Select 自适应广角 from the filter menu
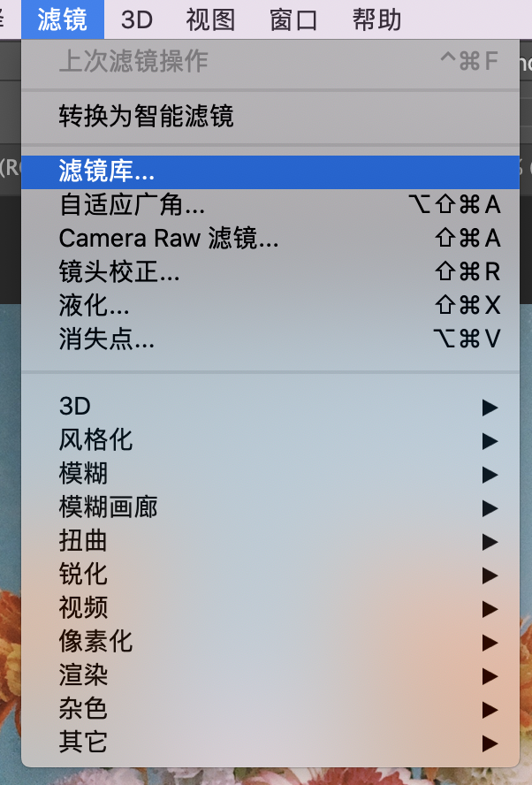Viewport: 532px width, 785px height. tap(132, 205)
